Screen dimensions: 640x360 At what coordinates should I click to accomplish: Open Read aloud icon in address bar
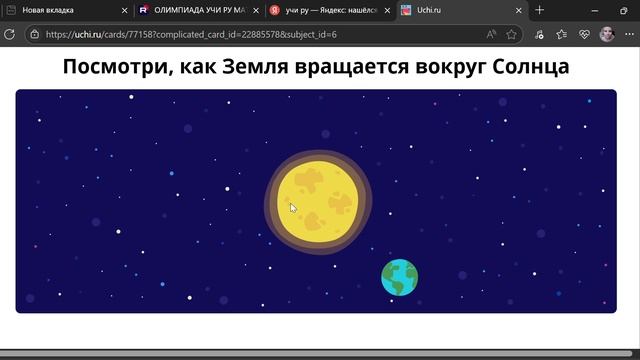[491, 34]
